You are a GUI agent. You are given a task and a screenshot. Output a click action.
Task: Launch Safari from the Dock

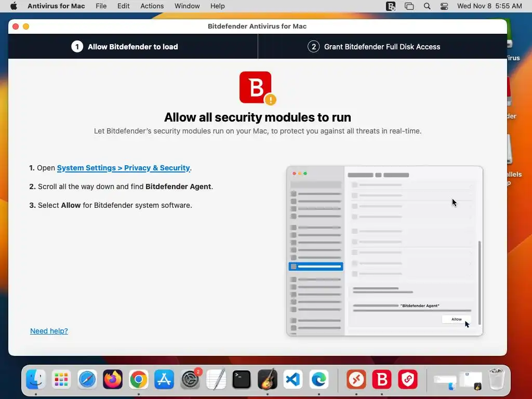coord(87,379)
